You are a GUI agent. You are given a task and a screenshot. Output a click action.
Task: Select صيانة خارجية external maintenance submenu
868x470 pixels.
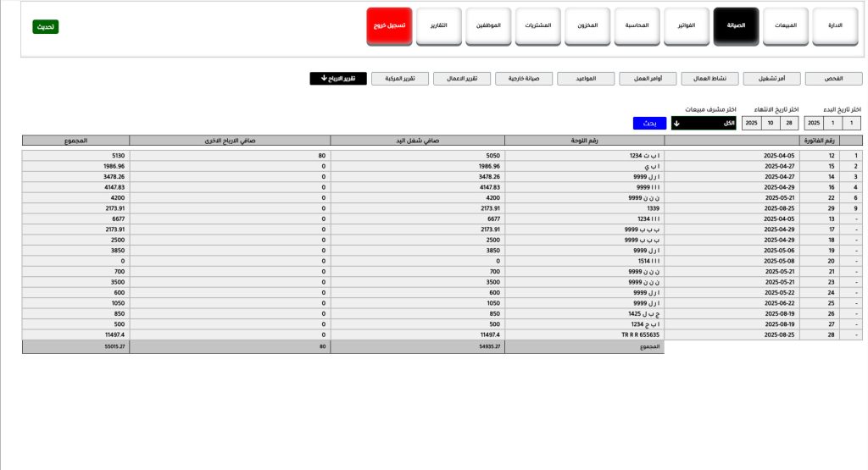click(x=523, y=79)
